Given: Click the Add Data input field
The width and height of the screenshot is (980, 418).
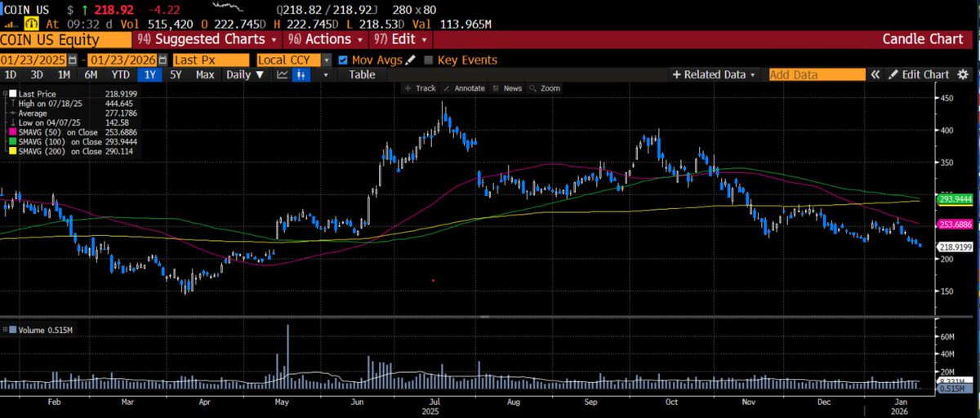Looking at the screenshot, I should pyautogui.click(x=817, y=74).
